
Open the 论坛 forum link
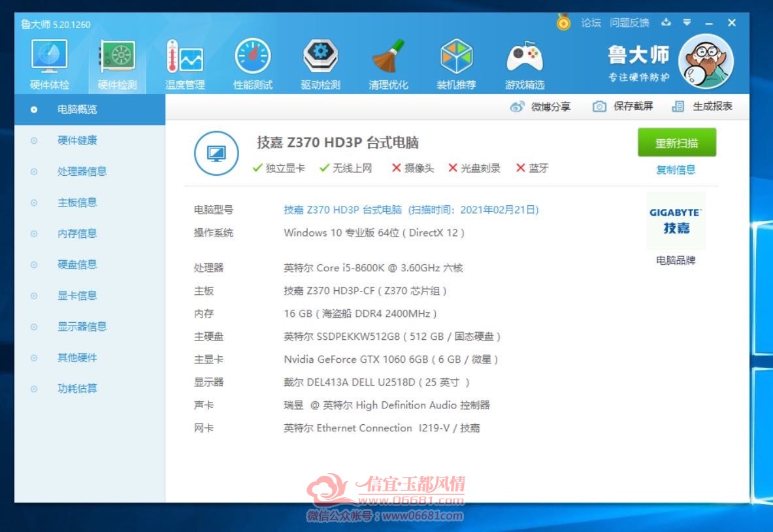click(x=591, y=23)
